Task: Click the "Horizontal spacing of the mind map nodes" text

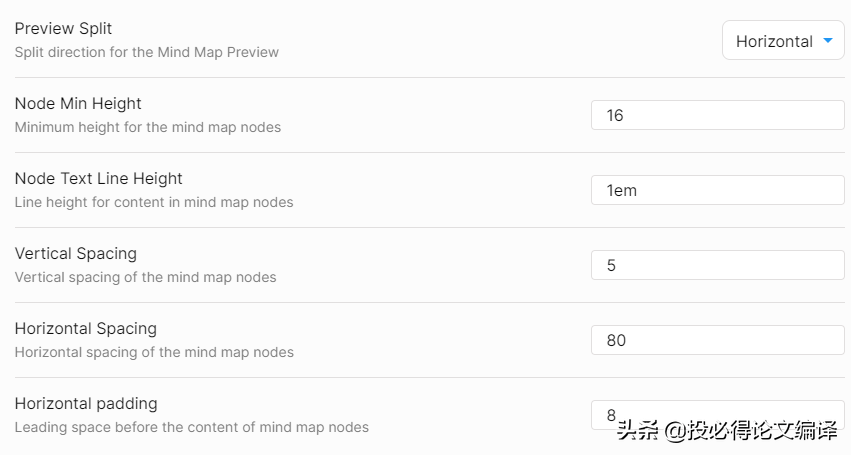Action: point(154,352)
